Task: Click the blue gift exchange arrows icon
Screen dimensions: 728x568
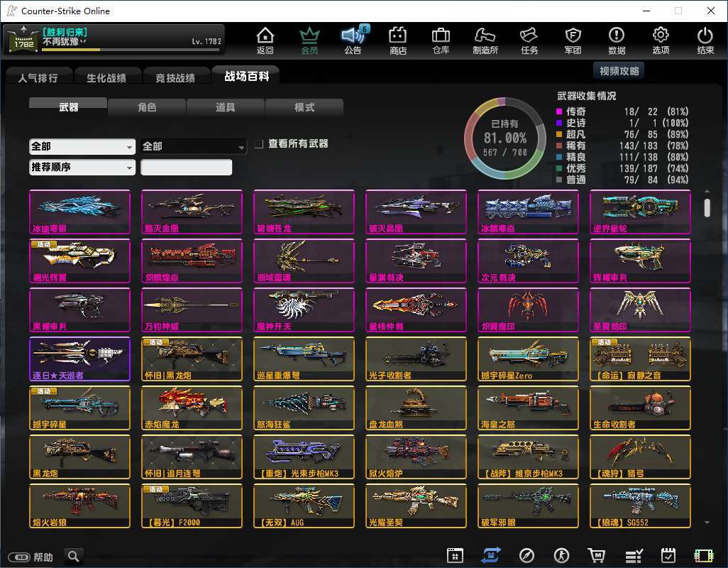Action: (x=491, y=555)
